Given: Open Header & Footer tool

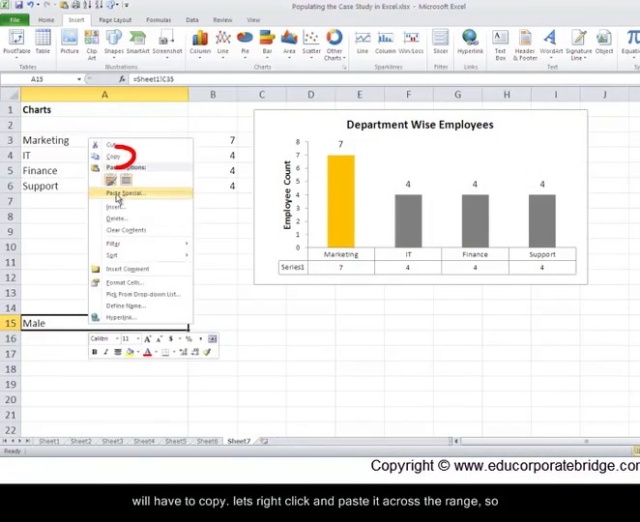Looking at the screenshot, I should tap(525, 45).
